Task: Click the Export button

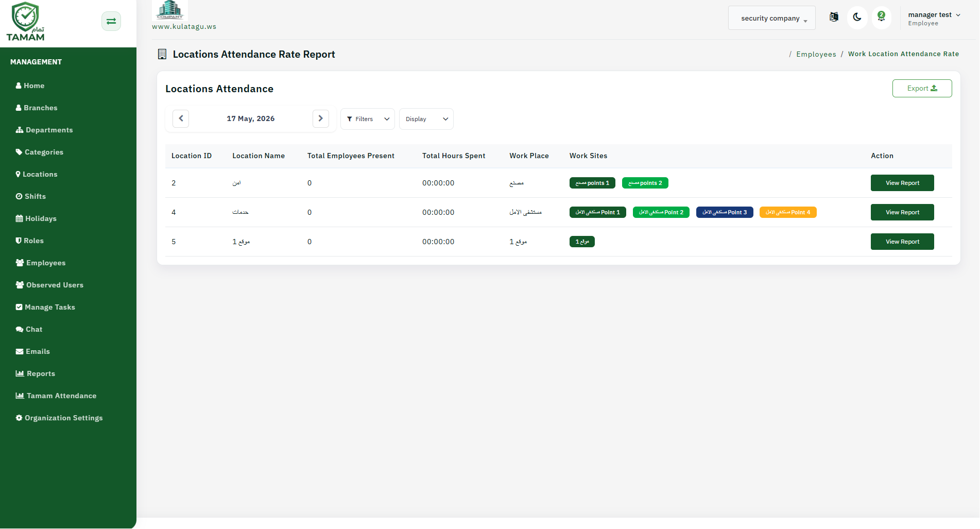Action: point(922,88)
